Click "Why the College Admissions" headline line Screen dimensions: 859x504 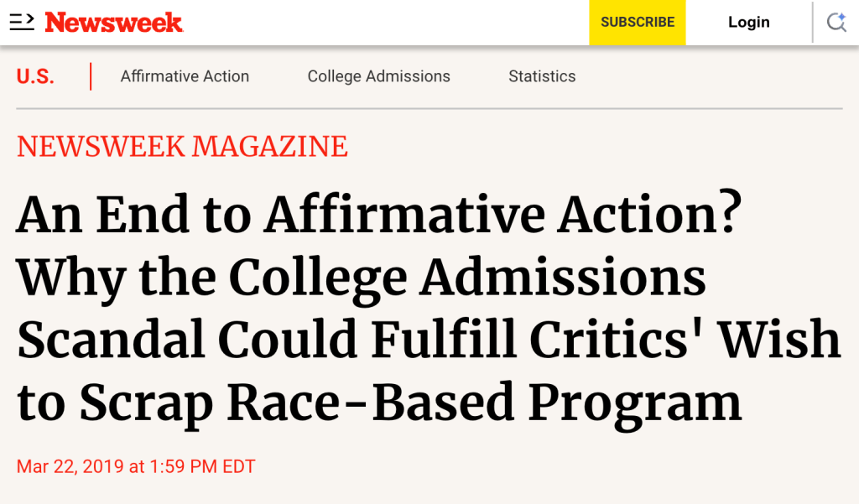[x=361, y=277]
